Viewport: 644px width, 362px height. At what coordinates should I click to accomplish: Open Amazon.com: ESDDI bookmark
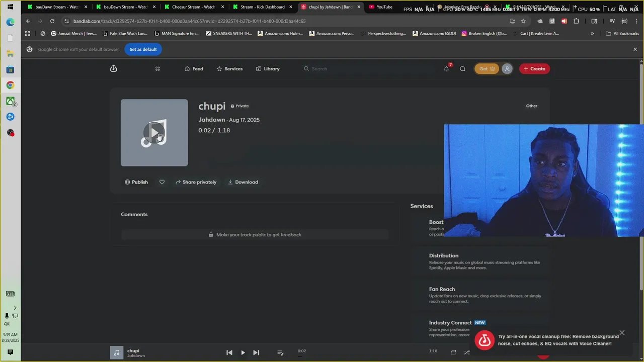point(434,34)
